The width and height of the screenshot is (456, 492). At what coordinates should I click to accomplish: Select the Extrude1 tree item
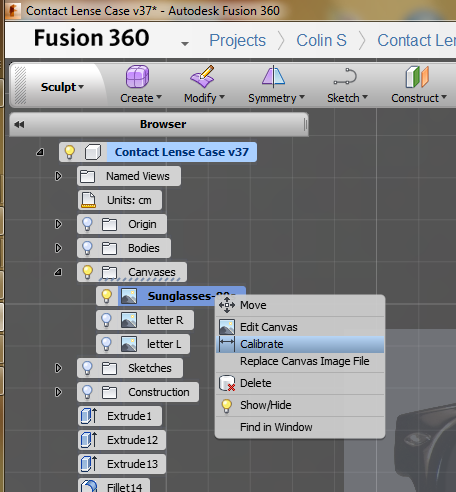point(120,416)
